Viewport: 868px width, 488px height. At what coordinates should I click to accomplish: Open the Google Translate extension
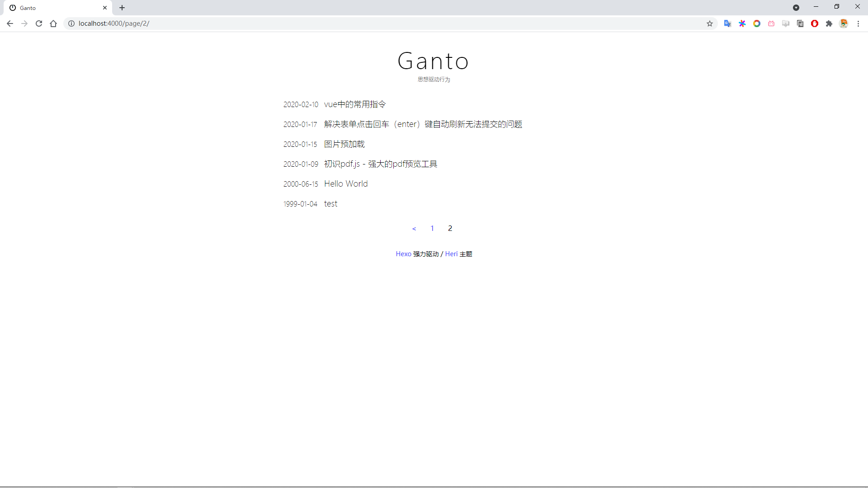tap(728, 23)
